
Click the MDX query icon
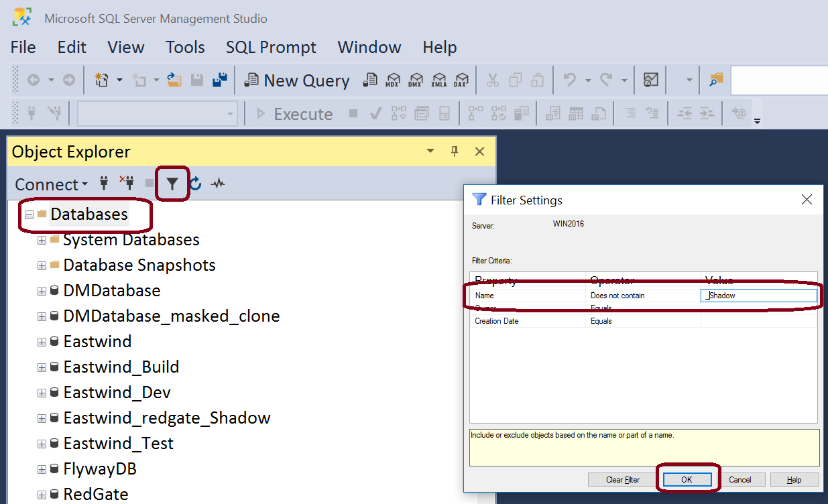tap(393, 80)
